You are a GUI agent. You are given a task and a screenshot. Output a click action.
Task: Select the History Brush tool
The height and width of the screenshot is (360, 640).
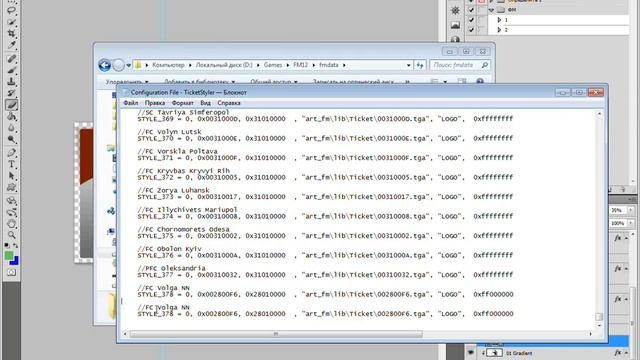click(11, 93)
